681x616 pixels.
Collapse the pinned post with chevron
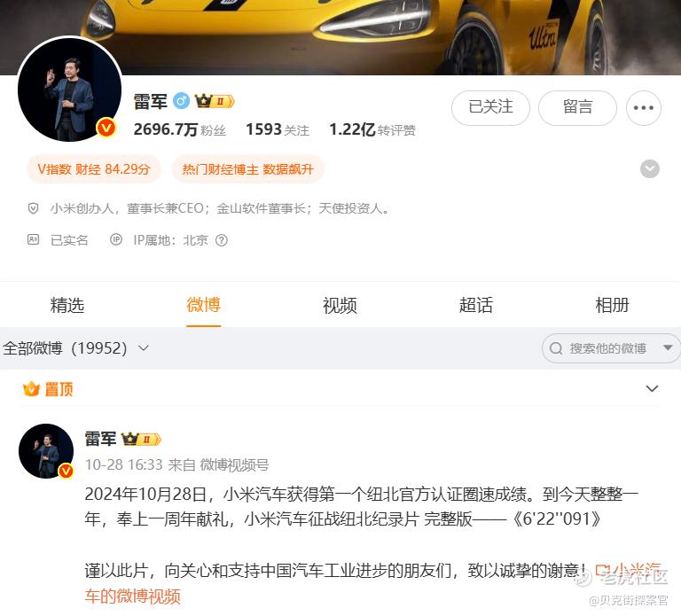(x=652, y=388)
